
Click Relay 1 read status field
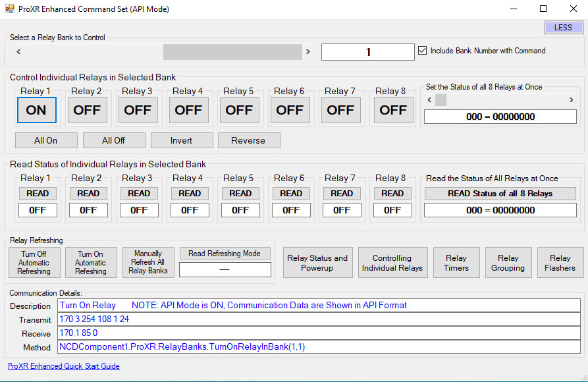pos(38,210)
